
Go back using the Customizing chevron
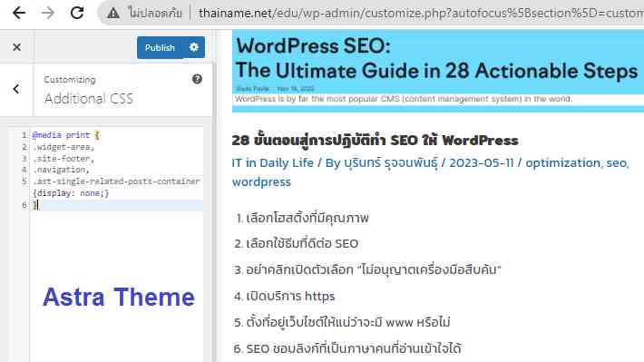pyautogui.click(x=16, y=89)
